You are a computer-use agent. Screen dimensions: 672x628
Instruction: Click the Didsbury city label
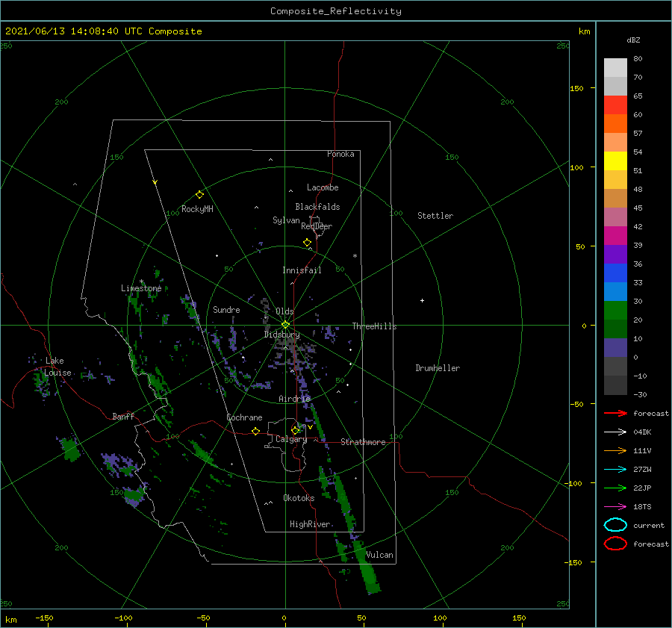tap(282, 335)
